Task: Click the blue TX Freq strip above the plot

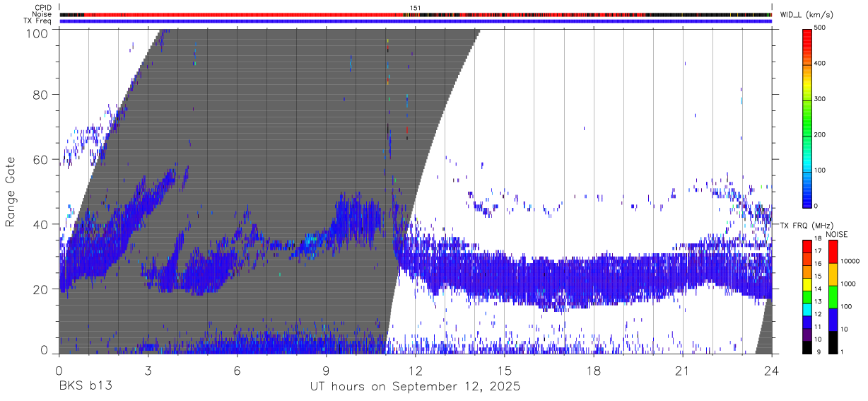Action: (x=415, y=21)
